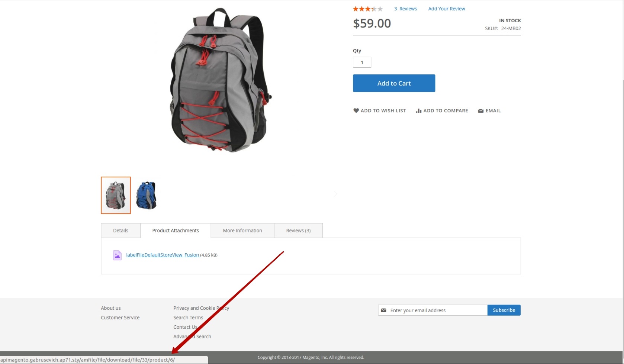Screen dimensions: 624x364
Task: Switch to the More Information tab
Action: pos(242,231)
